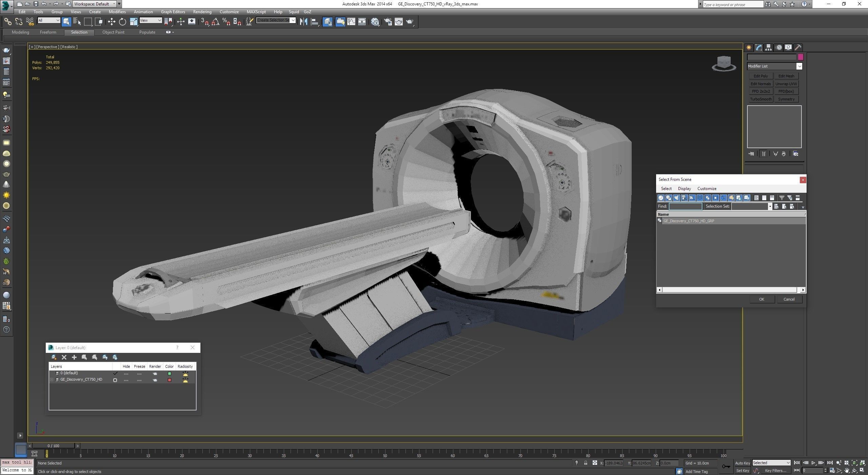Select the Rectangular Selection Region tool
The width and height of the screenshot is (868, 475).
[x=88, y=22]
